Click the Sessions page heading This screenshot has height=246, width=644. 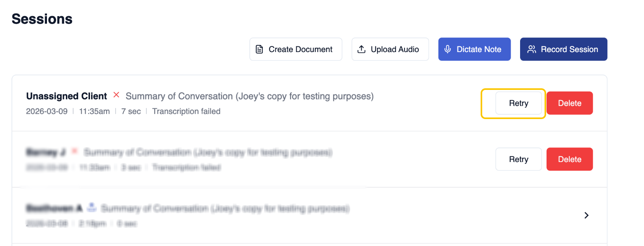point(42,19)
